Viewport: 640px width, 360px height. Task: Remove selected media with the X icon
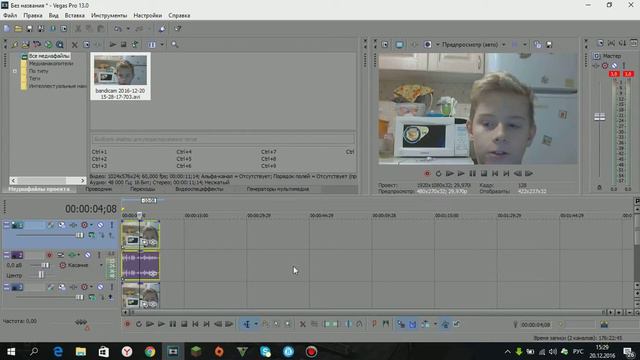[75, 44]
